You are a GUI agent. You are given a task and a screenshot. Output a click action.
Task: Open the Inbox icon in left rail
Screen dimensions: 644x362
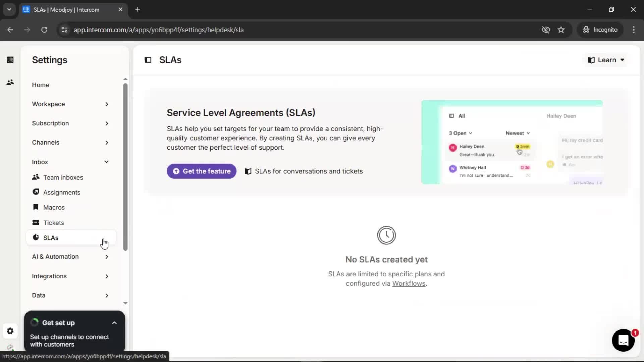tap(10, 60)
